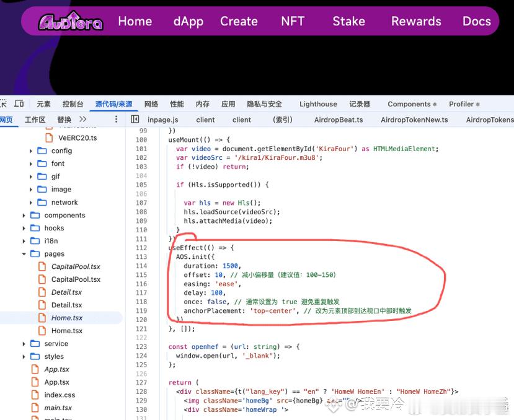The image size is (514, 420).
Task: Open the AirdropBeat.ts file tab
Action: click(339, 120)
